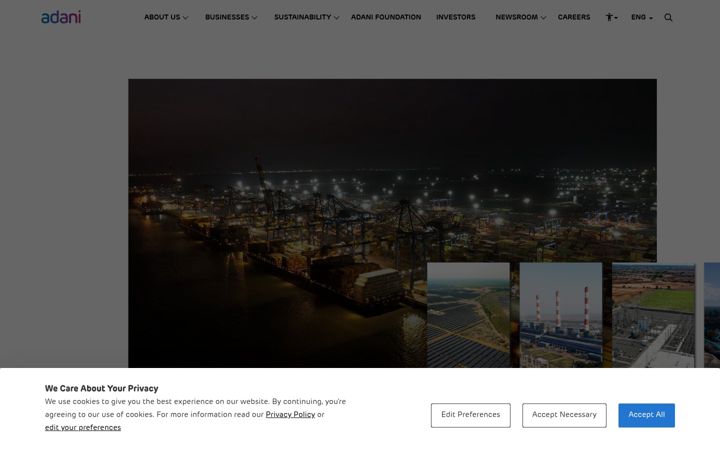
Task: Expand the About Us dropdown menu
Action: (166, 17)
